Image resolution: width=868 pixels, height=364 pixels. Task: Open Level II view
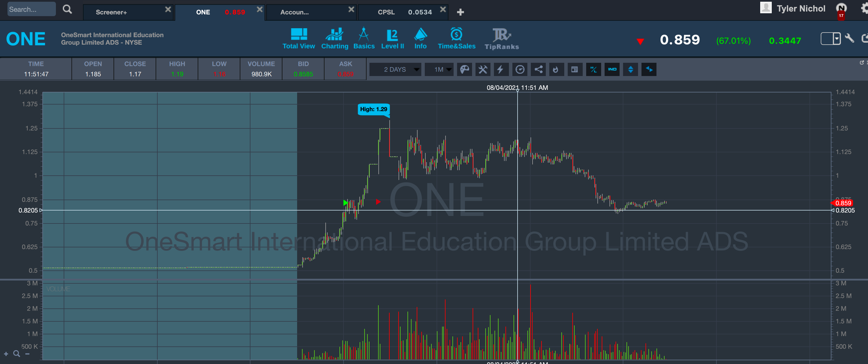pos(392,39)
